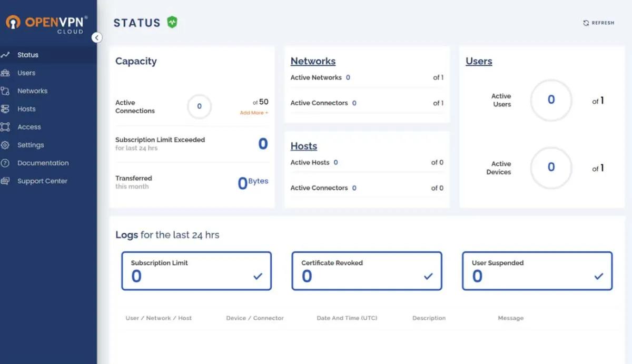Image resolution: width=632 pixels, height=364 pixels.
Task: Click the Subscription Limit Exceeded value
Action: coord(263,144)
